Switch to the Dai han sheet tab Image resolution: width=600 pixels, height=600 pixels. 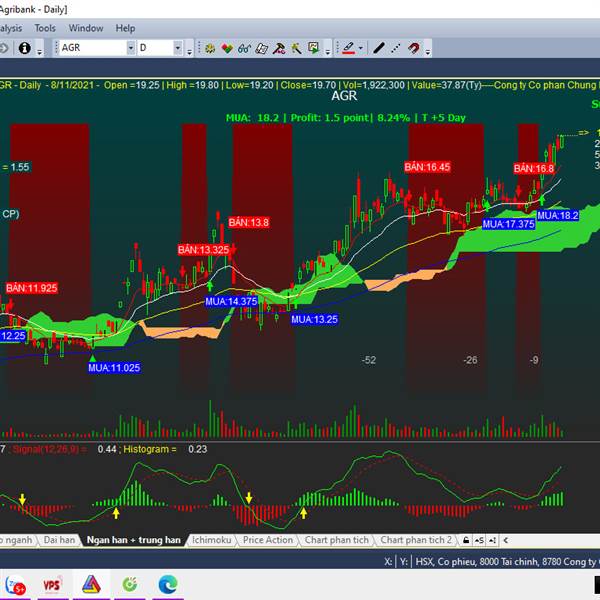(59, 540)
